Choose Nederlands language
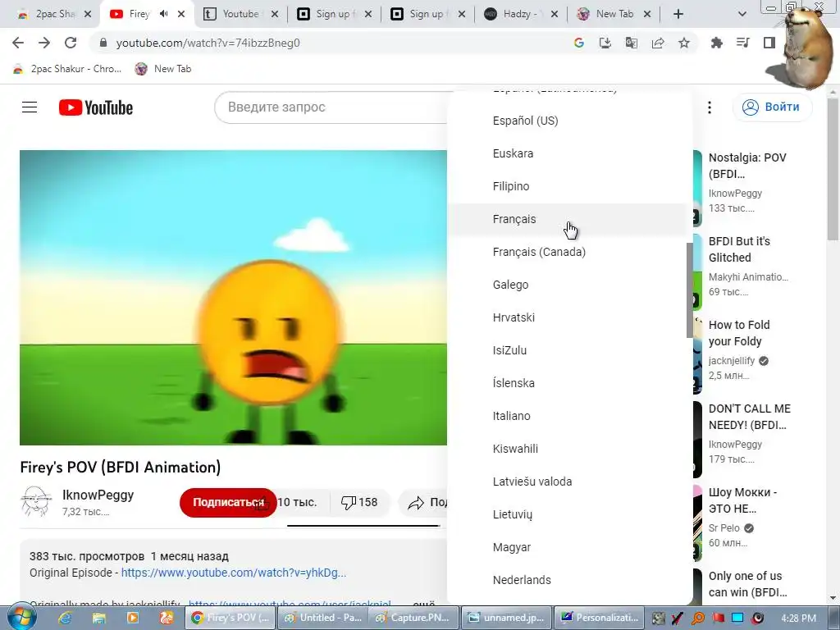Image resolution: width=840 pixels, height=630 pixels. pyautogui.click(x=569, y=580)
